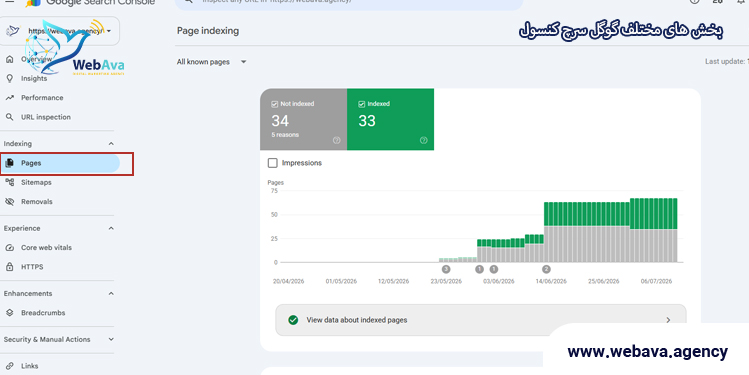This screenshot has height=375, width=749.
Task: Click help icon in Not indexed card
Action: (x=336, y=140)
